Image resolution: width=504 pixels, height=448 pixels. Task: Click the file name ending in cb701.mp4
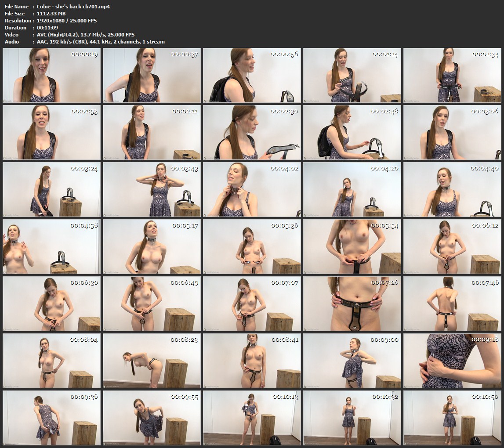(x=73, y=7)
